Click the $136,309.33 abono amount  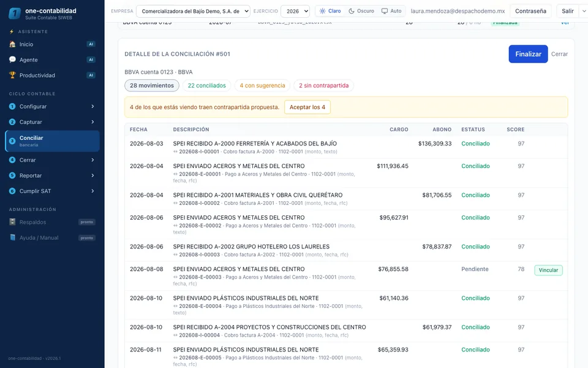tap(435, 144)
